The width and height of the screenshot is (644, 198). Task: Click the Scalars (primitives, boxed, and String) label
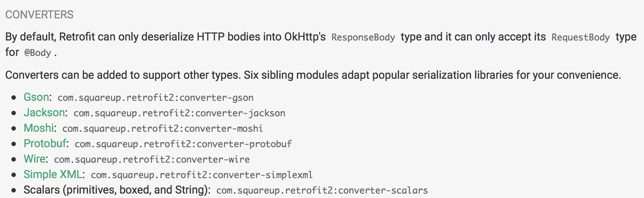tap(116, 190)
